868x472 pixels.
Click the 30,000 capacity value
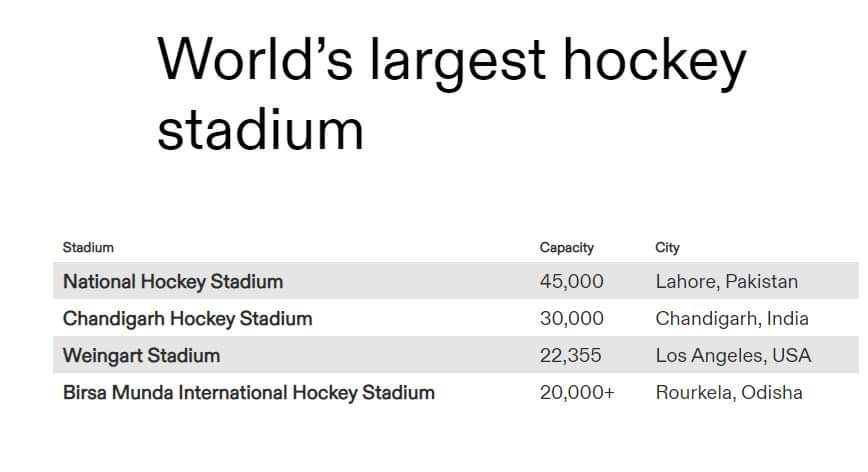coord(571,319)
